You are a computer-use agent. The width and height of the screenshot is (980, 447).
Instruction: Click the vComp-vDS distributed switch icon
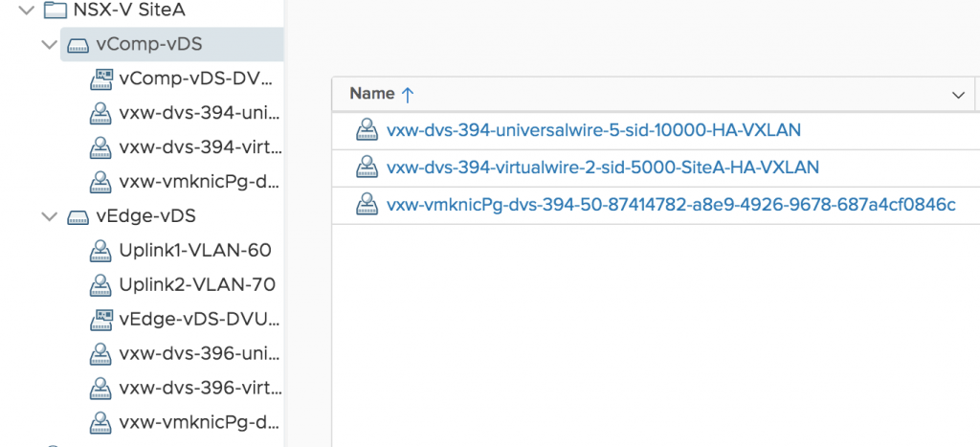(x=78, y=45)
